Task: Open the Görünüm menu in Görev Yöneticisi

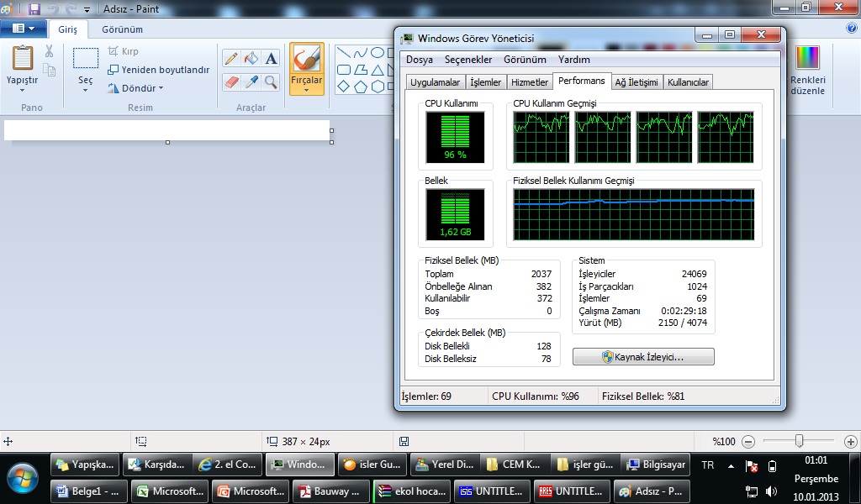Action: [525, 60]
